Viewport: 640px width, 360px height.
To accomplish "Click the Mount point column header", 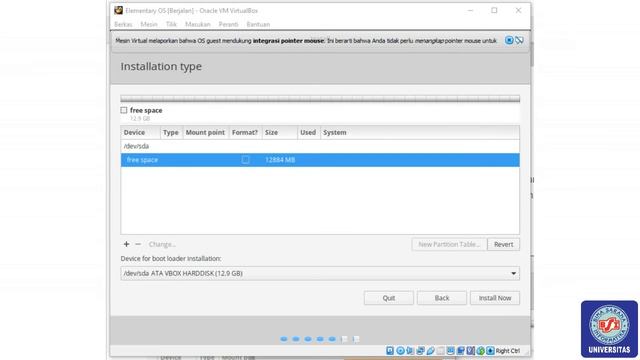I will (x=205, y=132).
